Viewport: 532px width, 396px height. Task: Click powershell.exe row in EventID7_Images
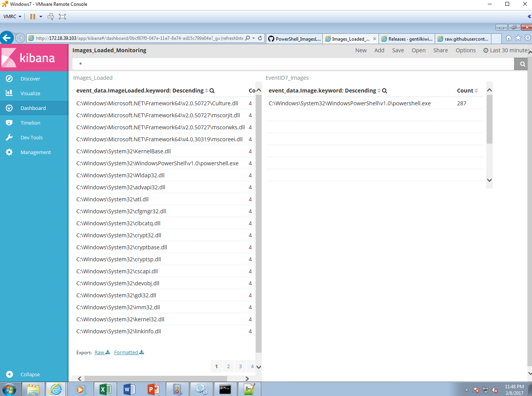[x=375, y=103]
